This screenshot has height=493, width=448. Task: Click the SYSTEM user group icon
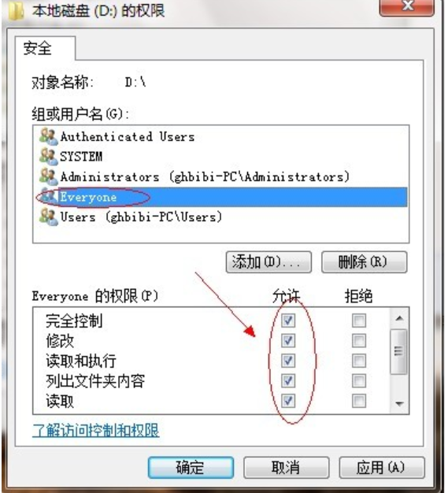click(48, 156)
